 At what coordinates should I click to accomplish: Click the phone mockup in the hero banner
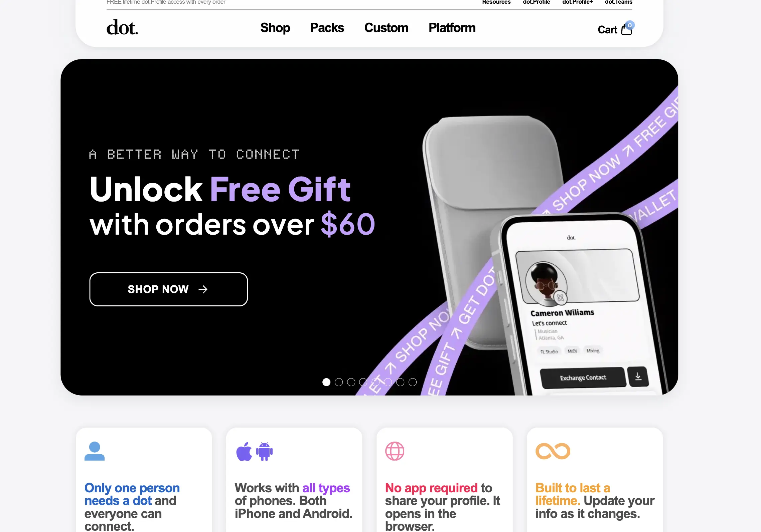581,307
